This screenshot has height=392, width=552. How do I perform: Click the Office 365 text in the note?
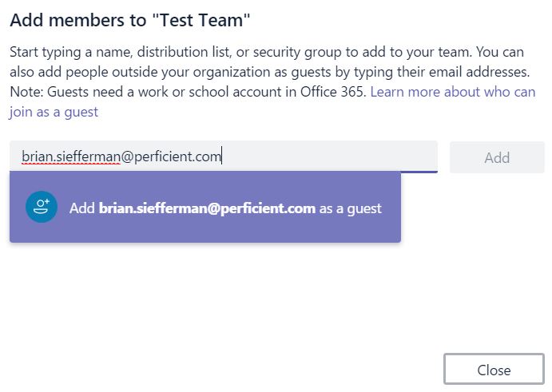331,92
